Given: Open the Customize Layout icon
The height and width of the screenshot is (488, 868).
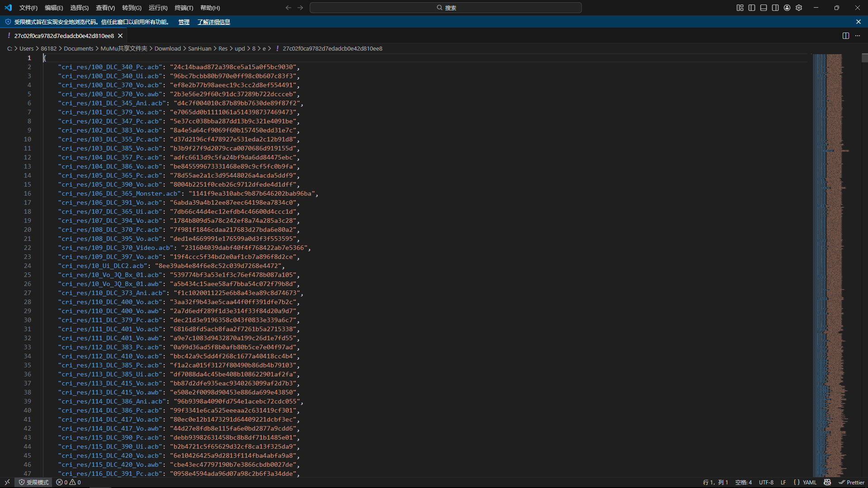Looking at the screenshot, I should [x=740, y=8].
